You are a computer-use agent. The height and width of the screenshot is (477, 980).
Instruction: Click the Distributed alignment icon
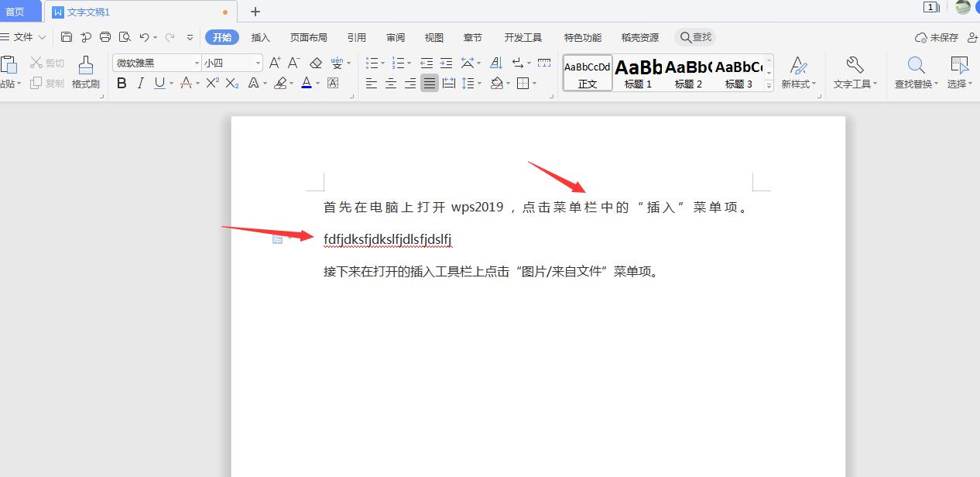[449, 83]
